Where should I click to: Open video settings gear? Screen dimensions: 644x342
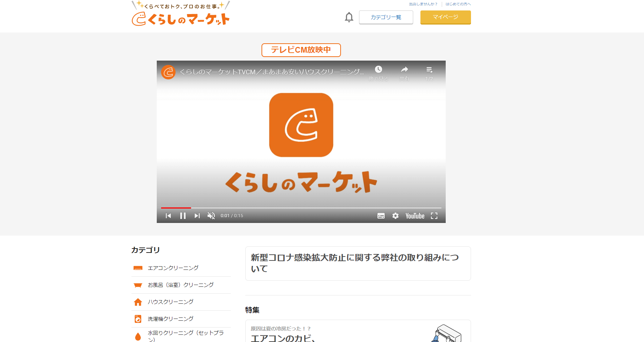coord(396,216)
